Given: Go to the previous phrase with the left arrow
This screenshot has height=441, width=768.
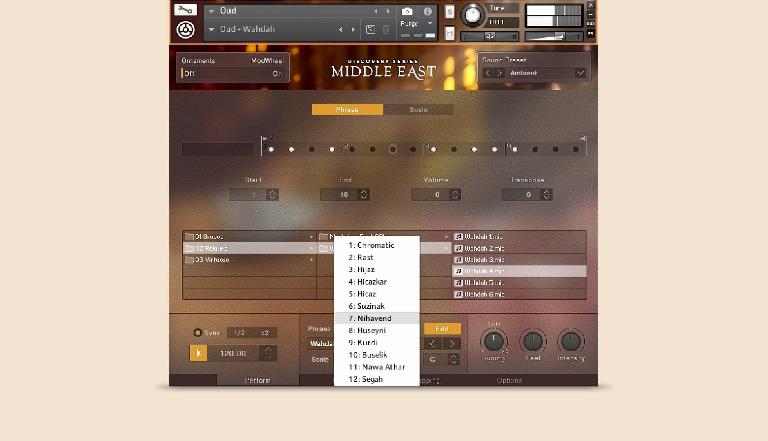Looking at the screenshot, I should 432,343.
